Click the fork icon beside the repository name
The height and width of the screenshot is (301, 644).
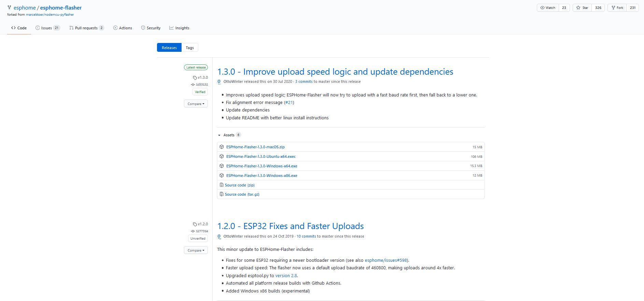tap(9, 7)
